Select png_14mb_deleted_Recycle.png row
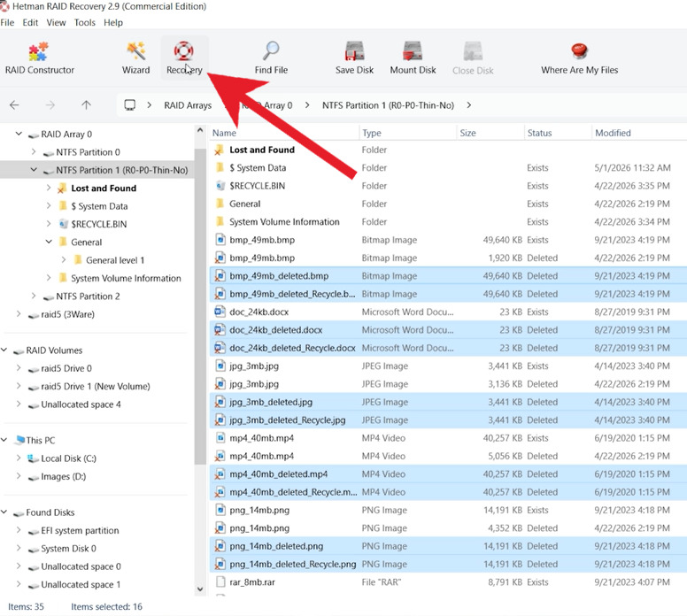Viewport: 687px width, 616px height. [x=448, y=565]
